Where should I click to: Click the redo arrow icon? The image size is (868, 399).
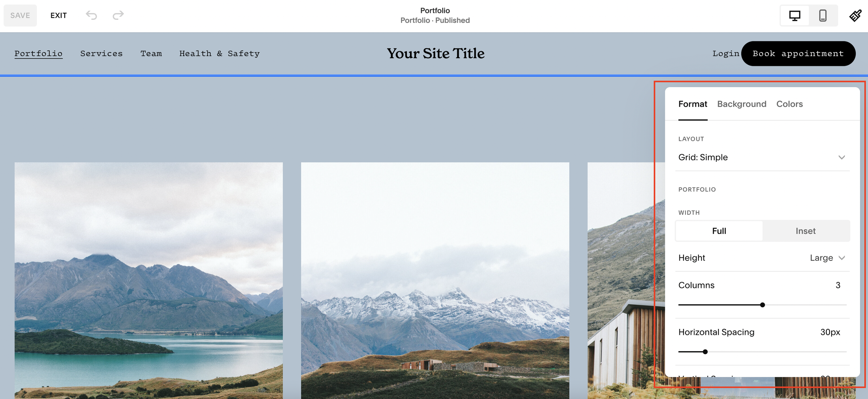tap(118, 15)
